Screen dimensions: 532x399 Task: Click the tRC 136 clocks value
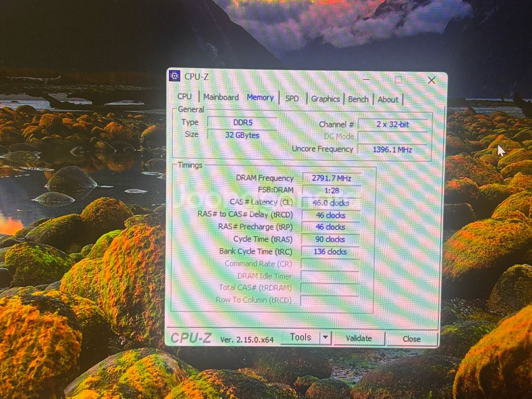coord(330,252)
